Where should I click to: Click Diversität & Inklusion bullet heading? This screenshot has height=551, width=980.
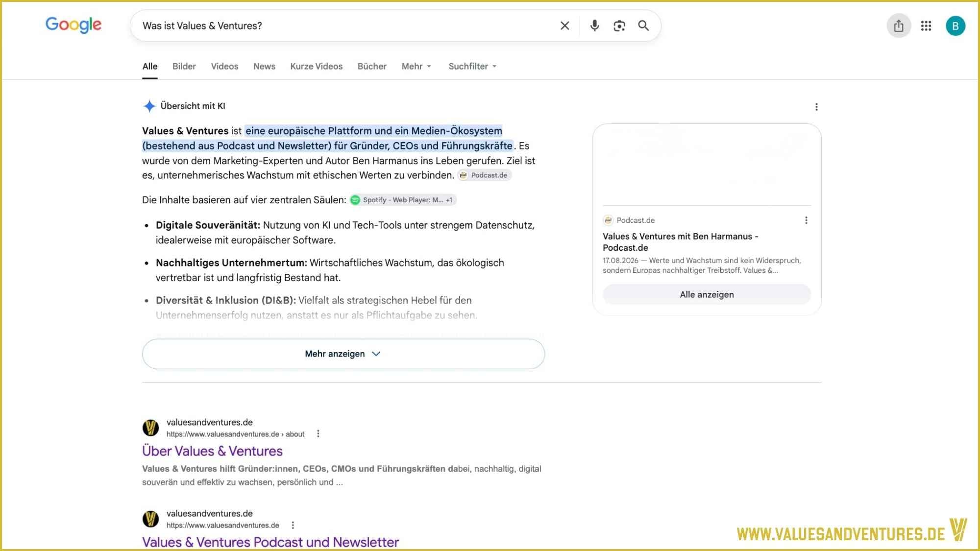coord(226,300)
